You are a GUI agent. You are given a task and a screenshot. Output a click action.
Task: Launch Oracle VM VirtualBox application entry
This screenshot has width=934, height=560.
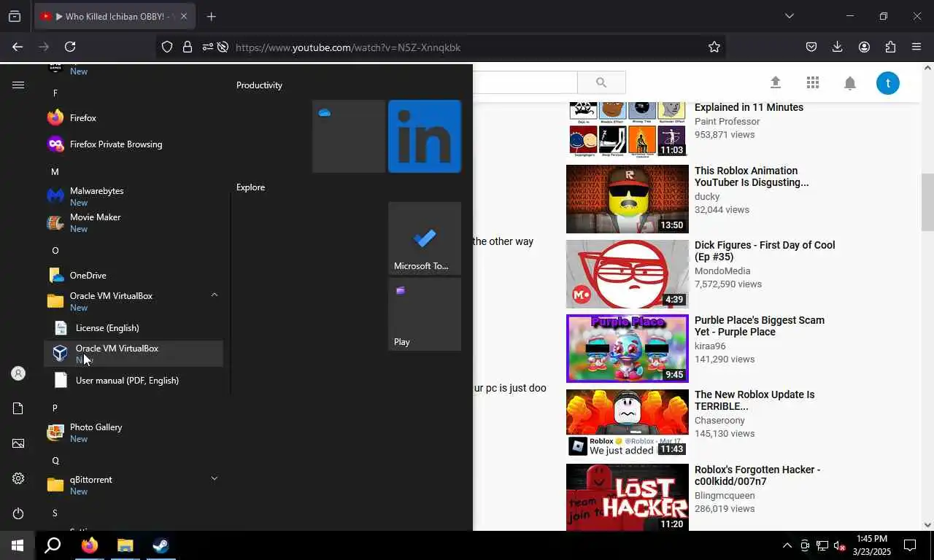[134, 354]
